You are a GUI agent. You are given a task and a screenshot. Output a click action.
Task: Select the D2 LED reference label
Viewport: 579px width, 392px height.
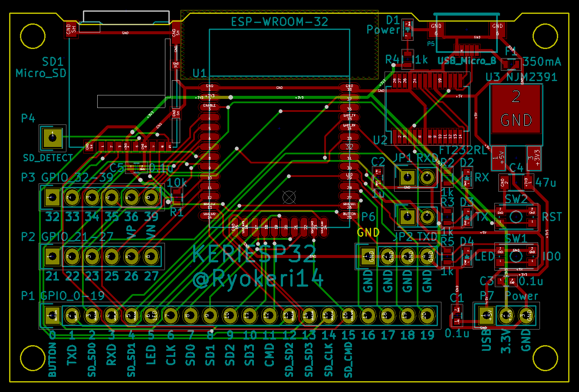tap(467, 162)
